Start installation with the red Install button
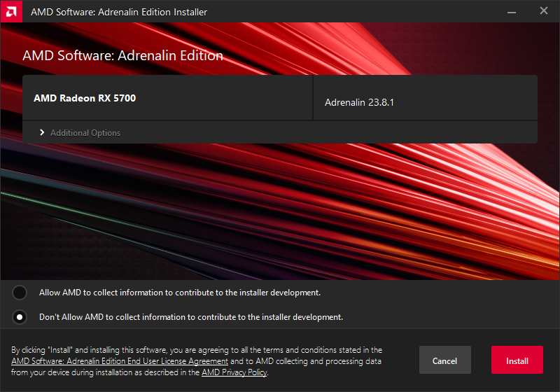560x392 pixels. pyautogui.click(x=517, y=360)
